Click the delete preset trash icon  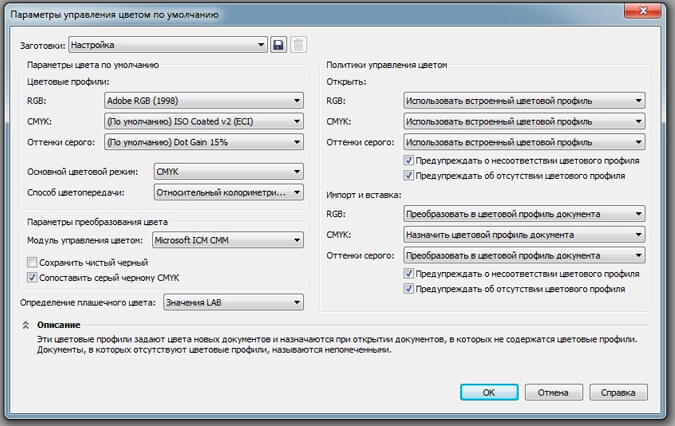[x=298, y=45]
